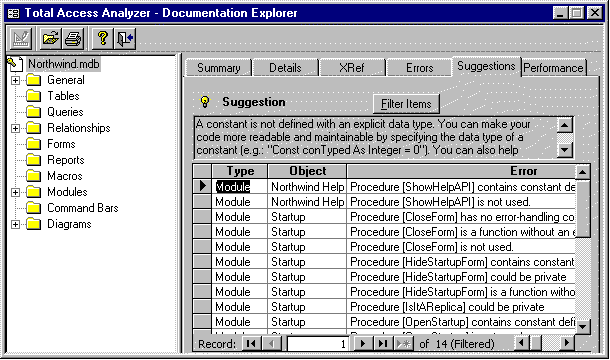
Task: Go to next record button
Action: [363, 344]
